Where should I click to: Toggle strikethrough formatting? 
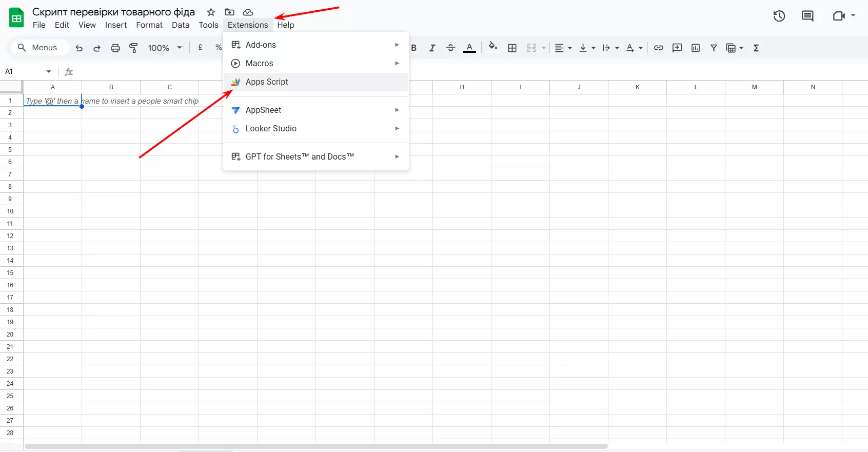point(450,48)
